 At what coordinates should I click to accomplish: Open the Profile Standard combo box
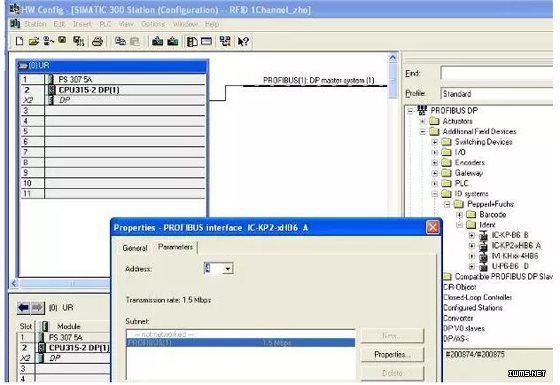tap(496, 94)
